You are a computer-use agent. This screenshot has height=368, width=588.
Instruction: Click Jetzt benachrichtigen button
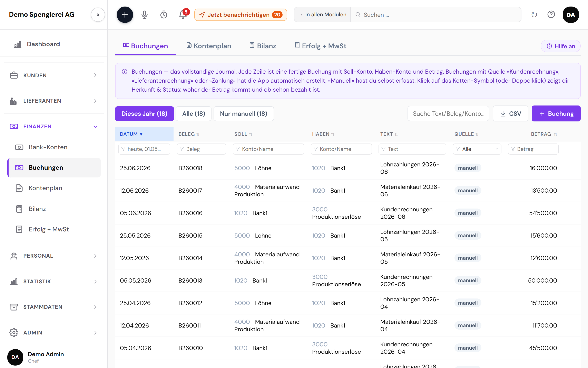(x=241, y=15)
